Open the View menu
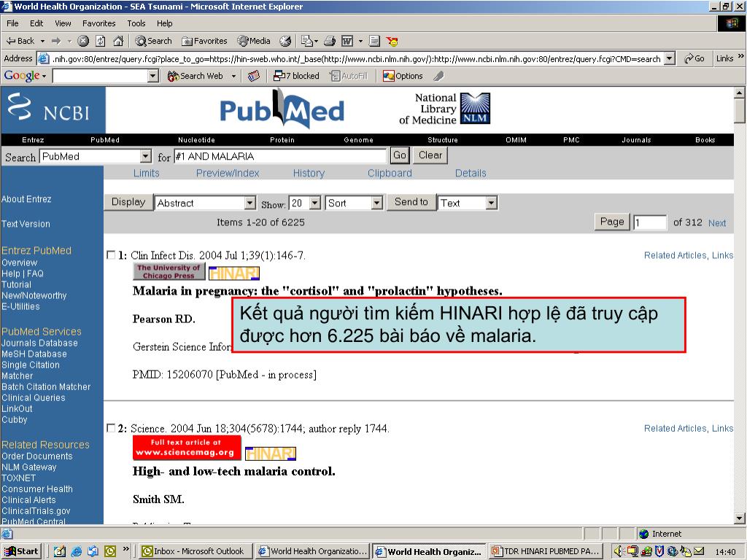The height and width of the screenshot is (560, 747). tap(63, 23)
